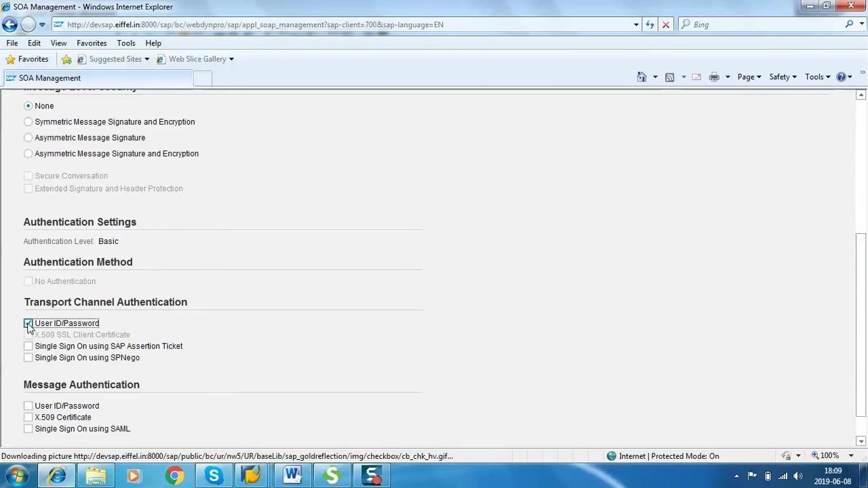Expand the Suggested Sites dropdown
The height and width of the screenshot is (488, 868).
click(146, 59)
